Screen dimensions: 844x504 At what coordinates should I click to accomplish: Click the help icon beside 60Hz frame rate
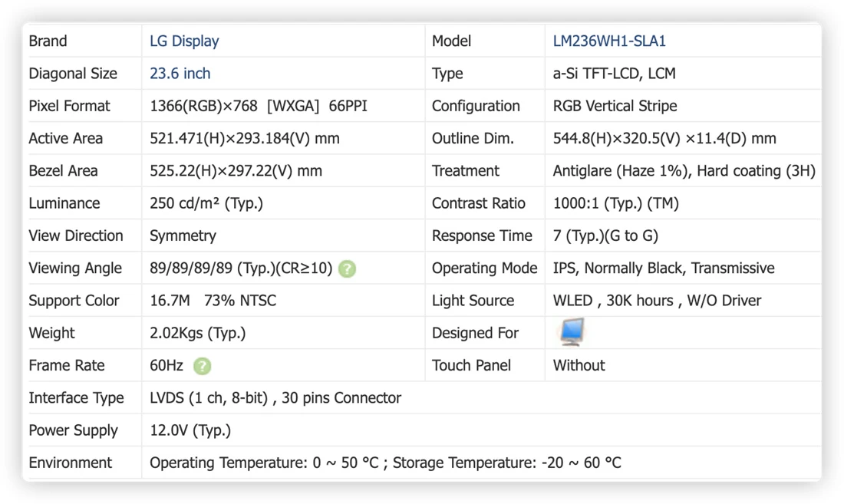tap(203, 366)
